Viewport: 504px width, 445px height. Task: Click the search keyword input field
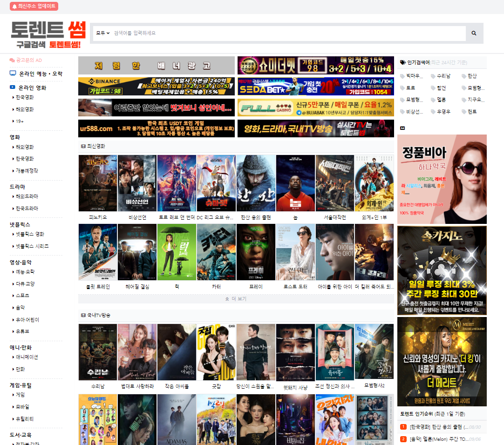[289, 34]
